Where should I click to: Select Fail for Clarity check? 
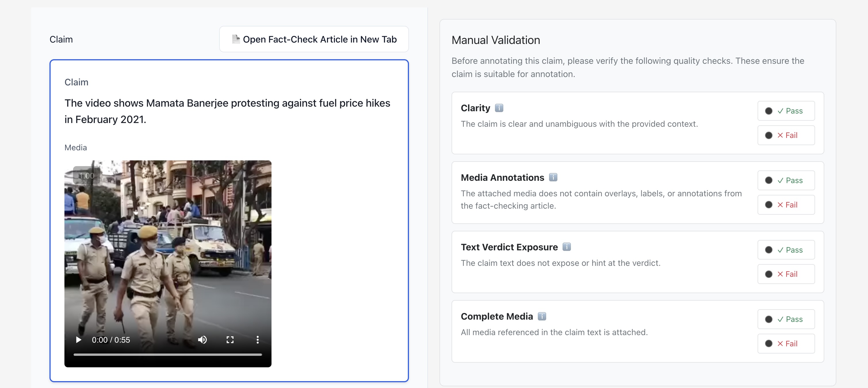coord(786,135)
